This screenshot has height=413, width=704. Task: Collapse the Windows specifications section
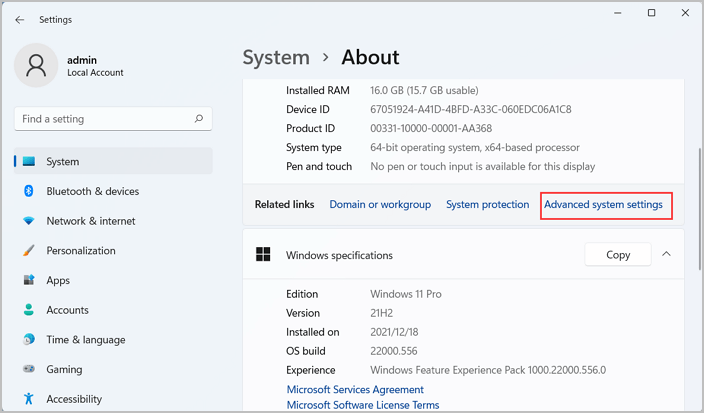pyautogui.click(x=666, y=254)
